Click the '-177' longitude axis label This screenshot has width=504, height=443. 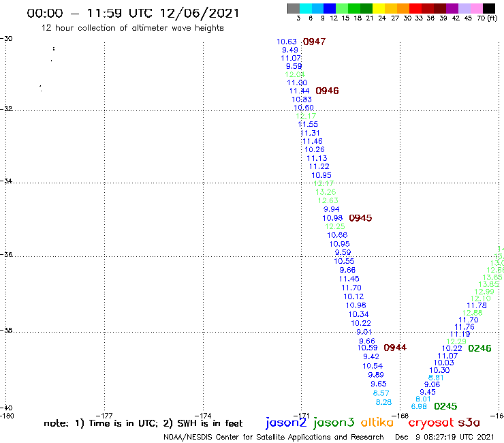click(x=104, y=416)
